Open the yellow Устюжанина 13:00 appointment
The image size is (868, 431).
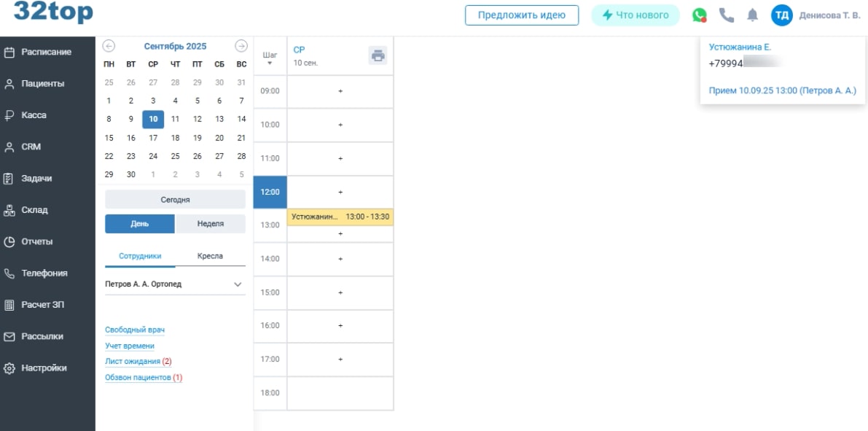click(340, 217)
